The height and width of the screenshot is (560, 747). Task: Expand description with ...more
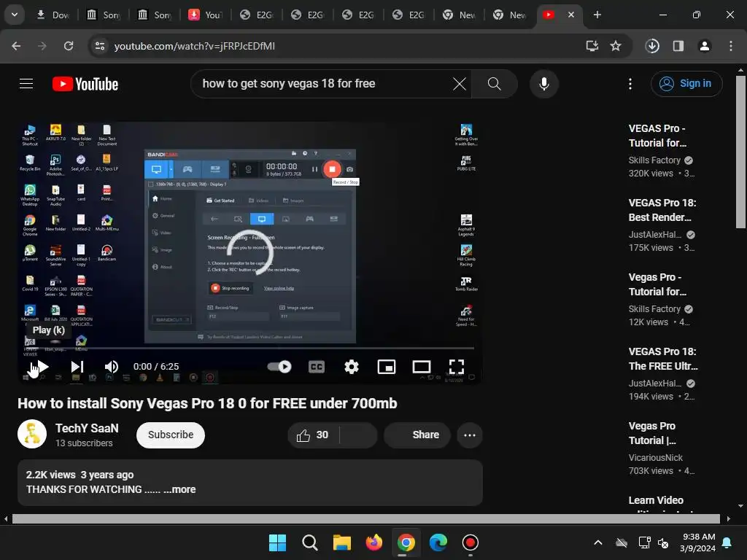179,489
